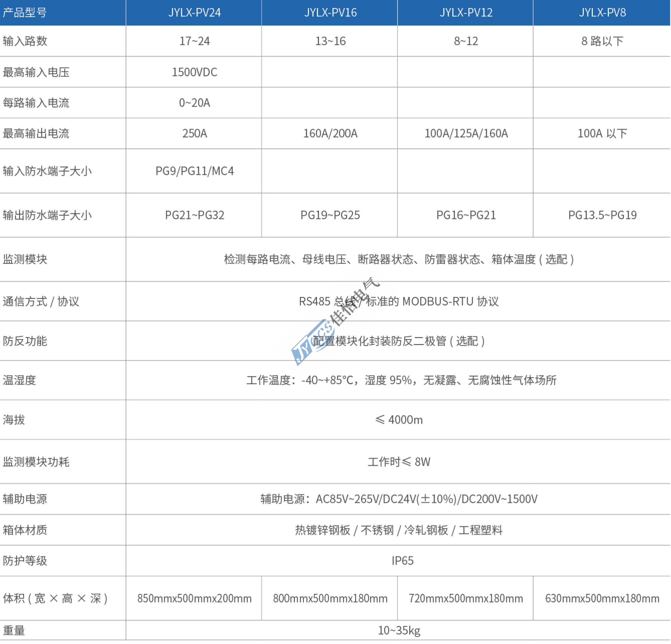Click the cell '160A/200A'
Image resolution: width=671 pixels, height=644 pixels.
pos(330,133)
